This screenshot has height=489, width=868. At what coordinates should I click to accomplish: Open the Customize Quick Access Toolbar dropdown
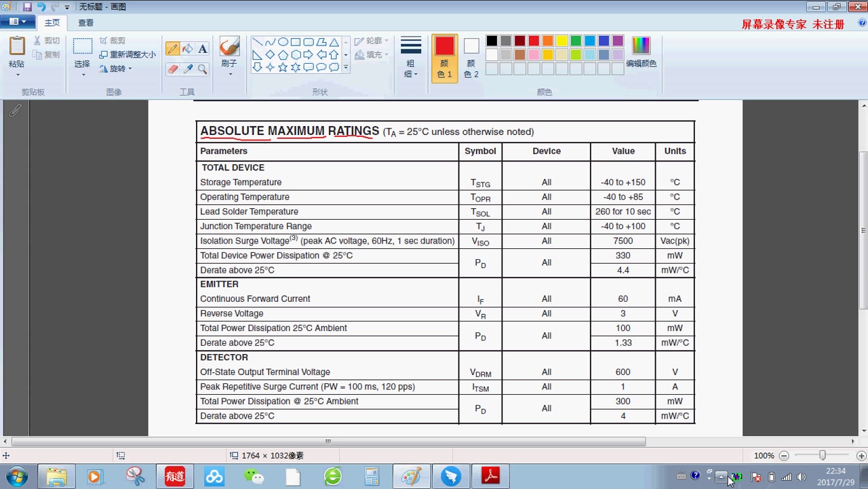point(67,7)
